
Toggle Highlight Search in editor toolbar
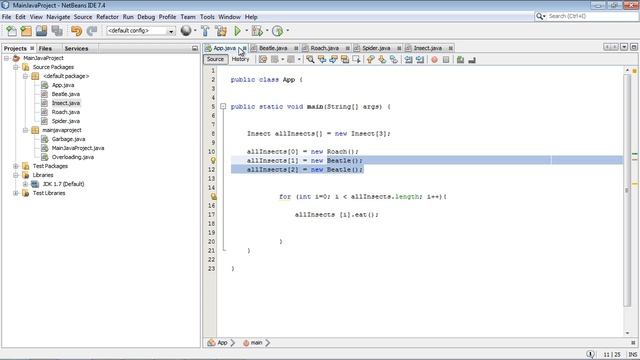(x=345, y=60)
